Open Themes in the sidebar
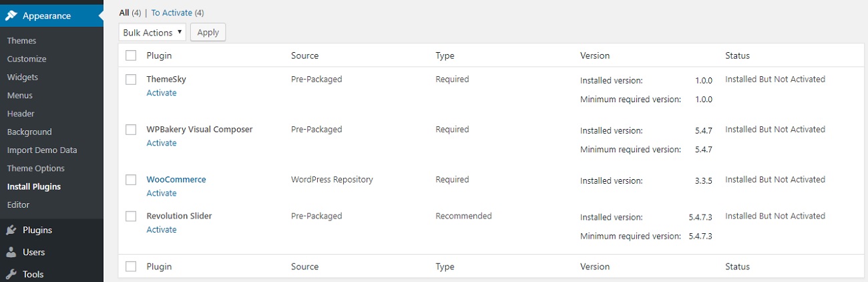This screenshot has height=282, width=868. [x=21, y=41]
